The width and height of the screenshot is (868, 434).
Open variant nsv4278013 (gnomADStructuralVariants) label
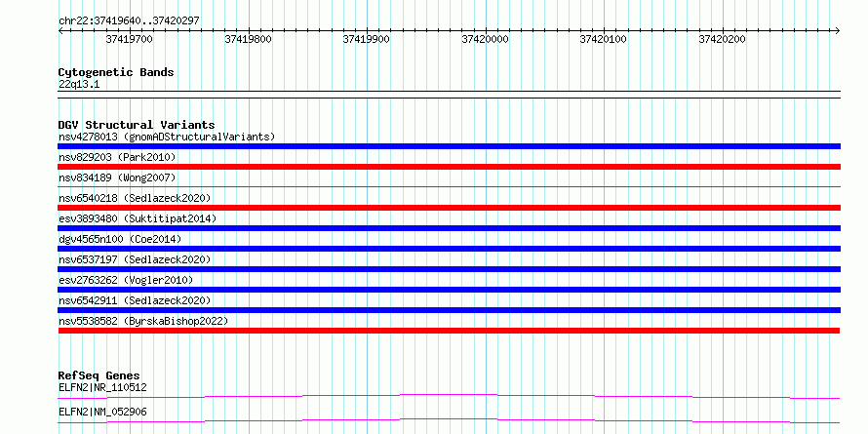click(167, 137)
